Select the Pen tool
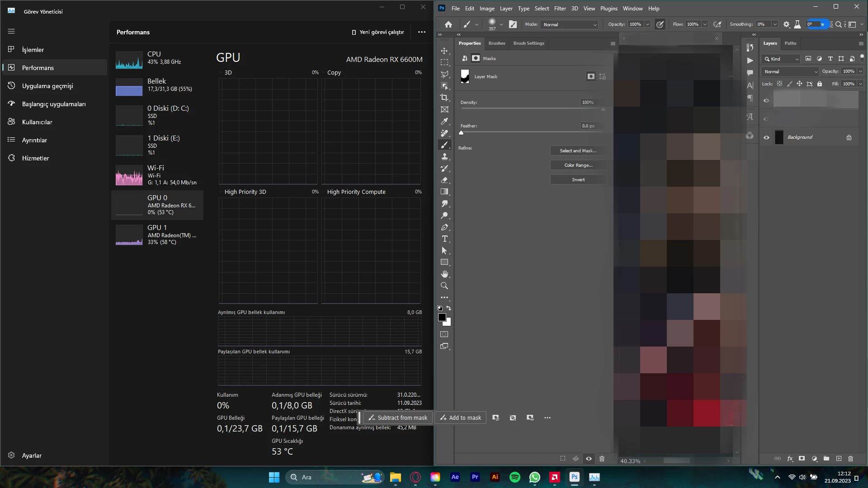The width and height of the screenshot is (868, 488). click(444, 227)
